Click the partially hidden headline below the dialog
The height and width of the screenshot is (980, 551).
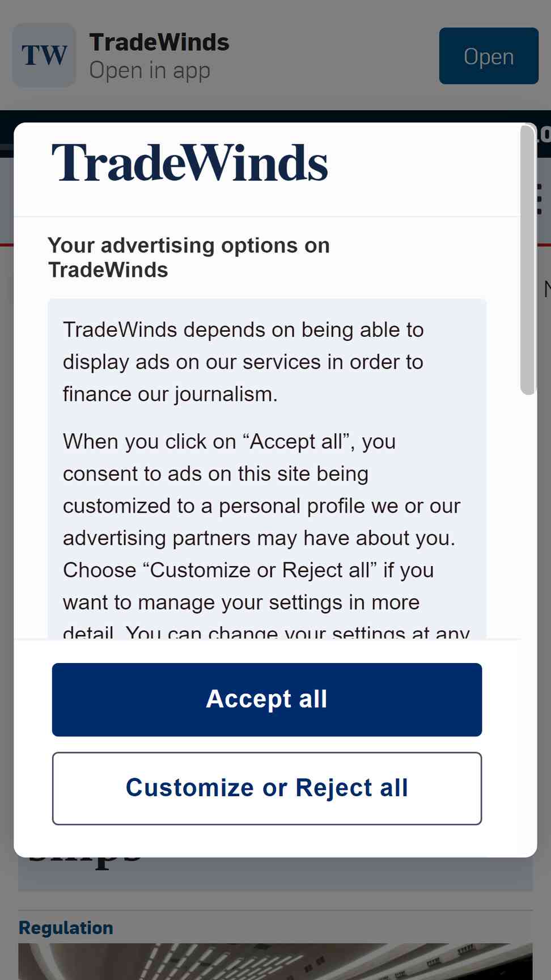[x=85, y=862]
